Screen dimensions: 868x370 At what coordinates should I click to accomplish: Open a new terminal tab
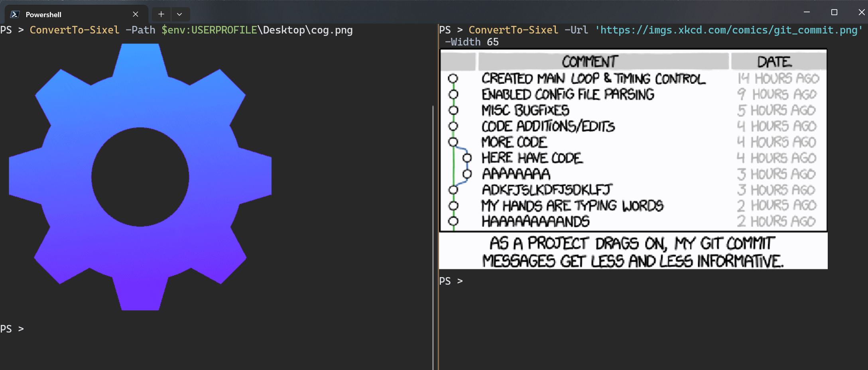161,14
